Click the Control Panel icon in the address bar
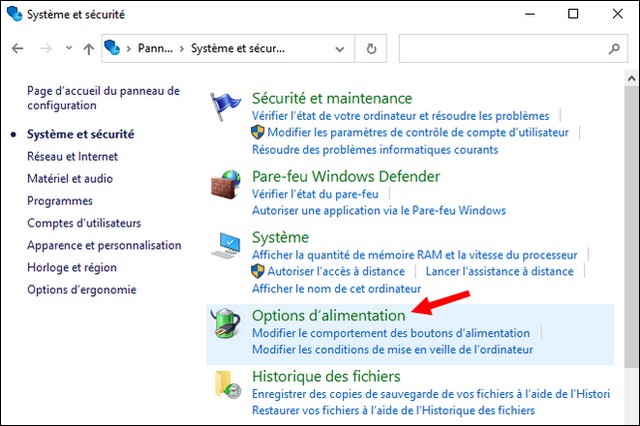640x426 pixels. 112,48
